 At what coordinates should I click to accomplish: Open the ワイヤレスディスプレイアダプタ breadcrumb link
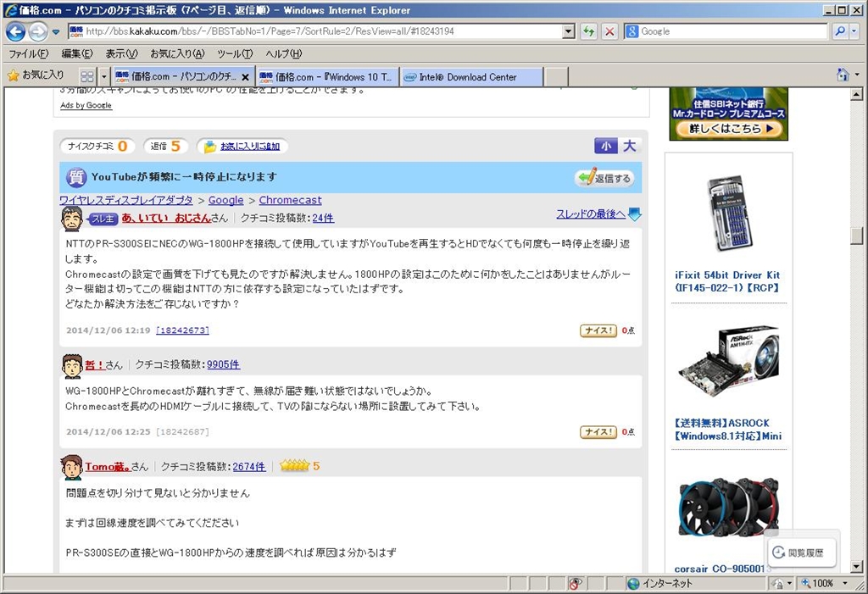126,200
